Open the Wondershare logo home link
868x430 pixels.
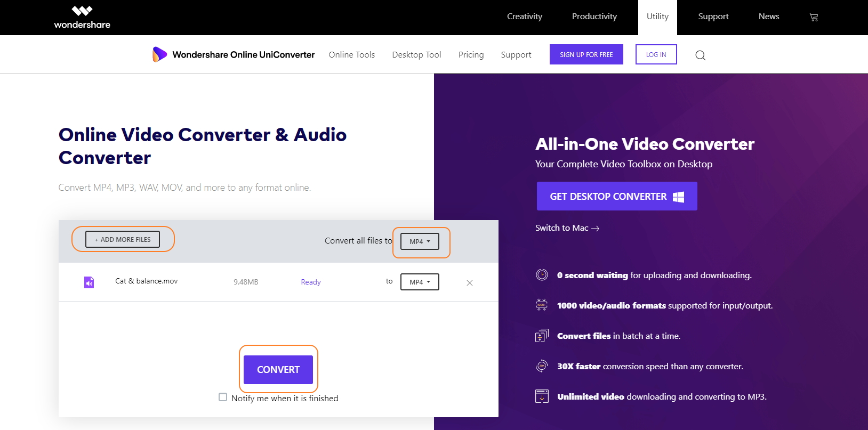tap(82, 18)
